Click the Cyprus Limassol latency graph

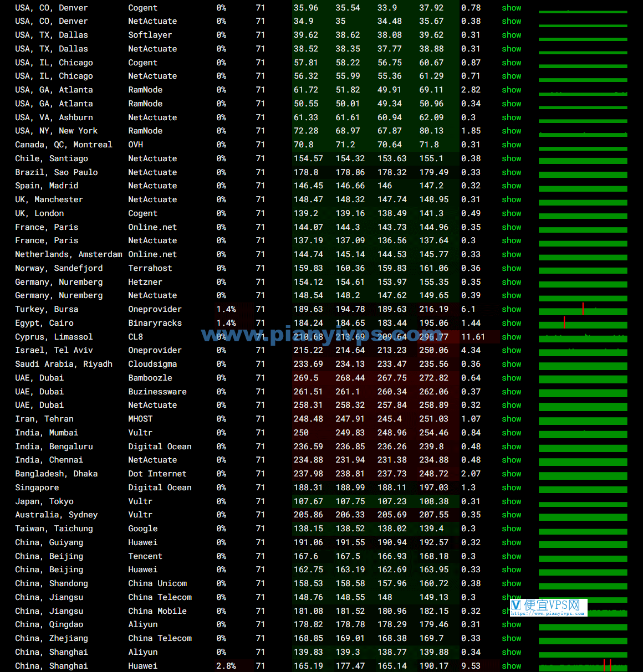tap(583, 337)
